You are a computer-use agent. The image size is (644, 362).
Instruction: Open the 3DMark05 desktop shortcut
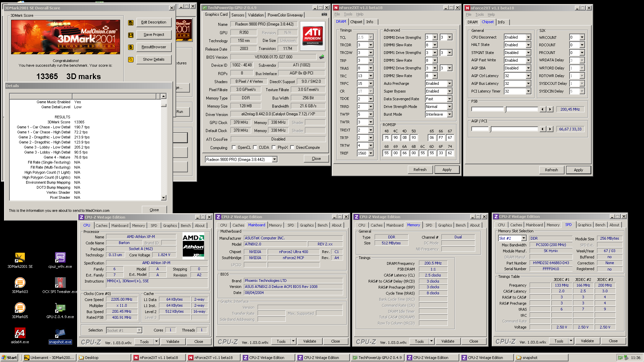pos(20,311)
